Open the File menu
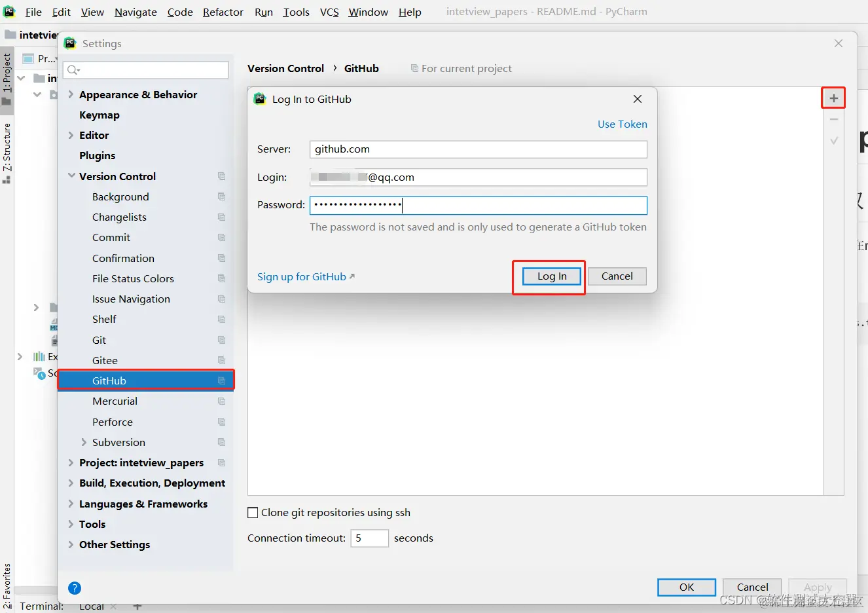 tap(33, 12)
